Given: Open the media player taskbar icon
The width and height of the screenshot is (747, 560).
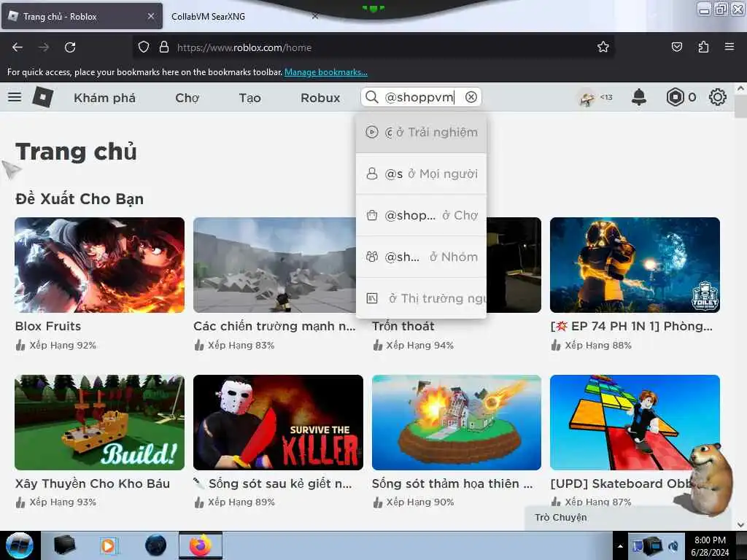Looking at the screenshot, I should [x=109, y=545].
